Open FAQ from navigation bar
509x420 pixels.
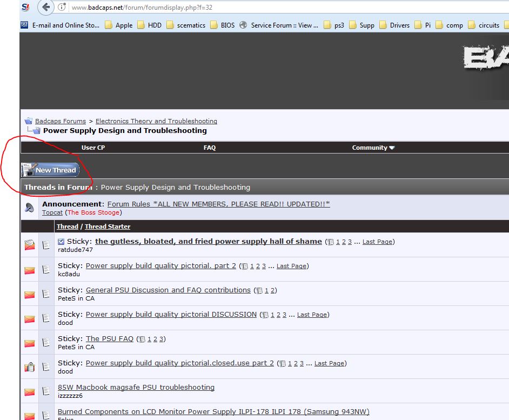click(x=209, y=148)
